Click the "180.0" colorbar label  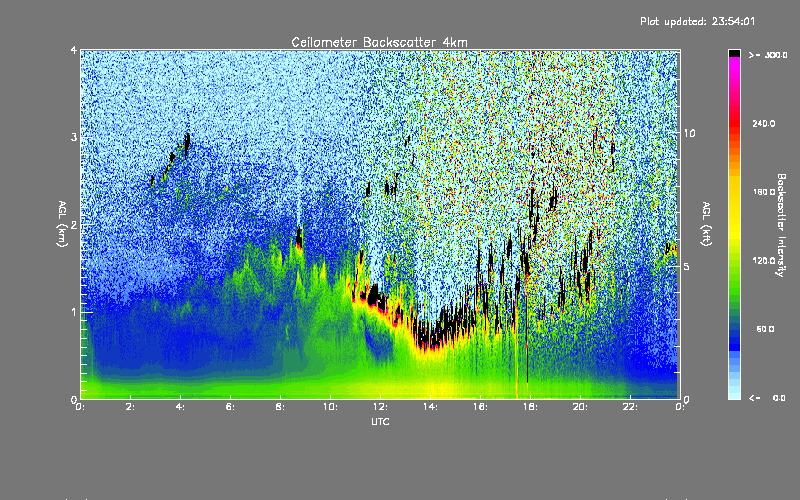point(764,192)
